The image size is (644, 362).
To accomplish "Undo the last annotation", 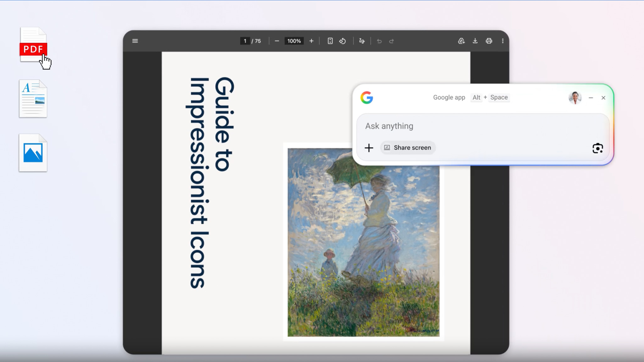I will 379,41.
